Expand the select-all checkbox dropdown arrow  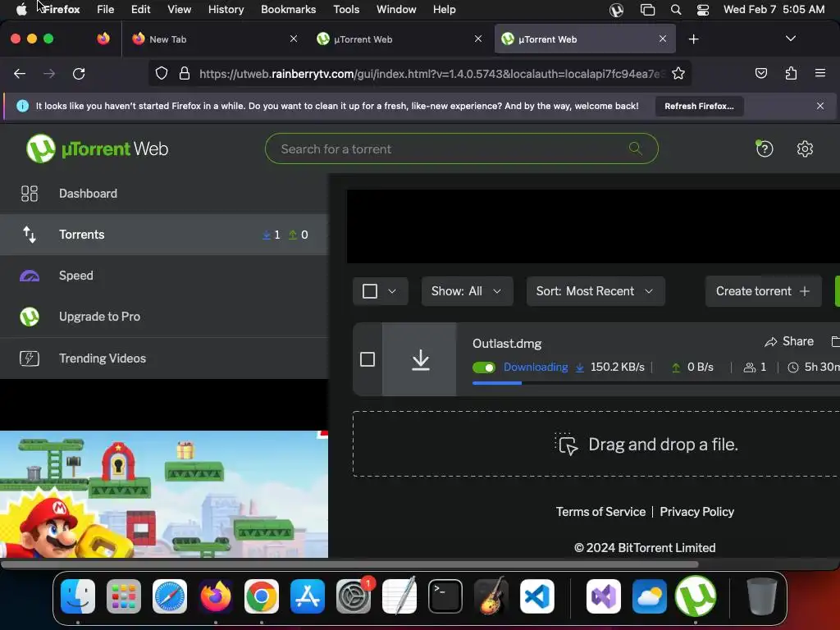pyautogui.click(x=392, y=291)
